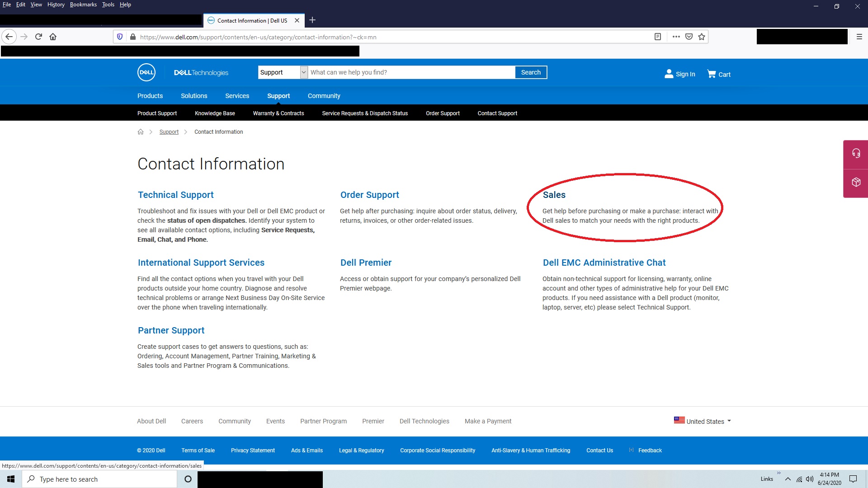Click the Support breadcrumb link
The width and height of the screenshot is (868, 488).
(169, 132)
